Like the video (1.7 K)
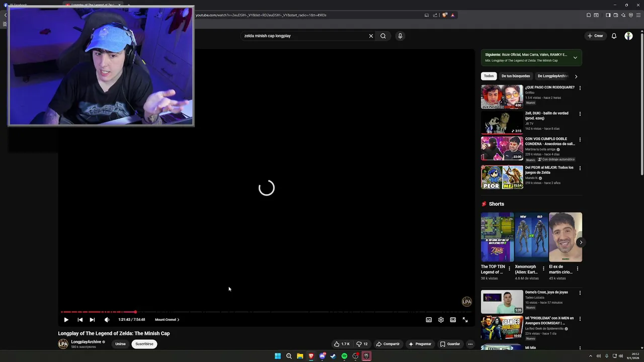The image size is (644, 362). point(342,344)
